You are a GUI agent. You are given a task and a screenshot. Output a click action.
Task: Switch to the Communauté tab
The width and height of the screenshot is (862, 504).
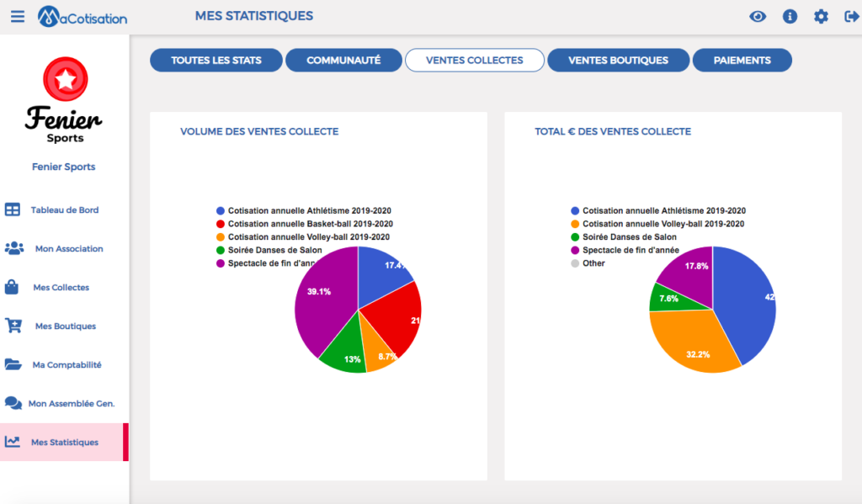343,61
